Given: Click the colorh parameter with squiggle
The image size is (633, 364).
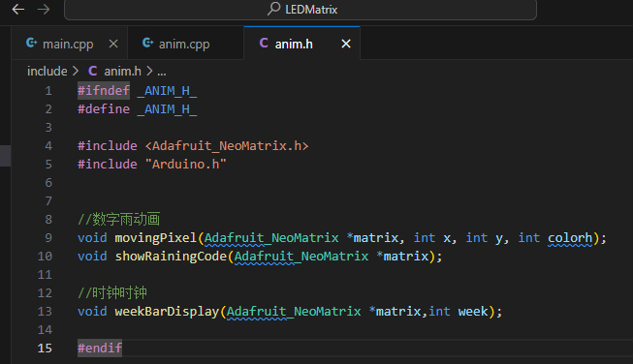Looking at the screenshot, I should pos(570,238).
